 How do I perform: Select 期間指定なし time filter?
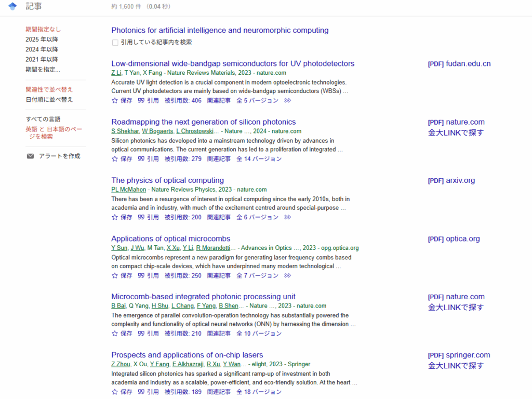click(x=43, y=30)
